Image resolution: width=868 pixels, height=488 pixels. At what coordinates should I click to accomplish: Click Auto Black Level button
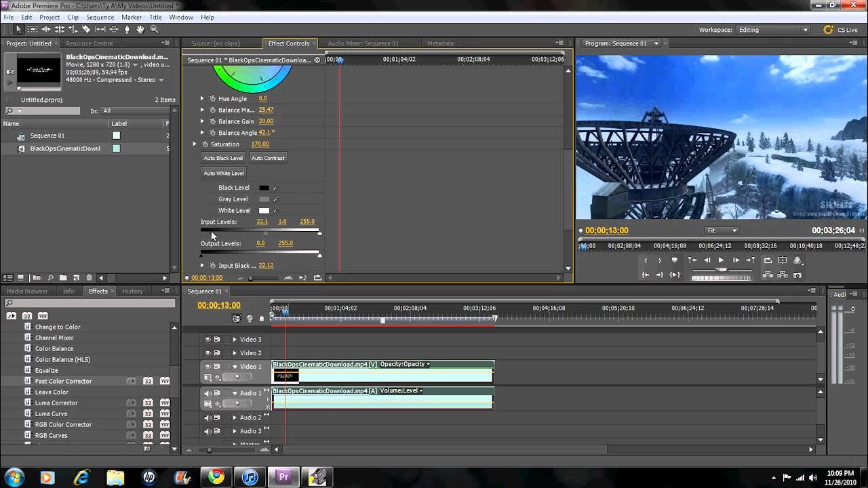click(223, 158)
